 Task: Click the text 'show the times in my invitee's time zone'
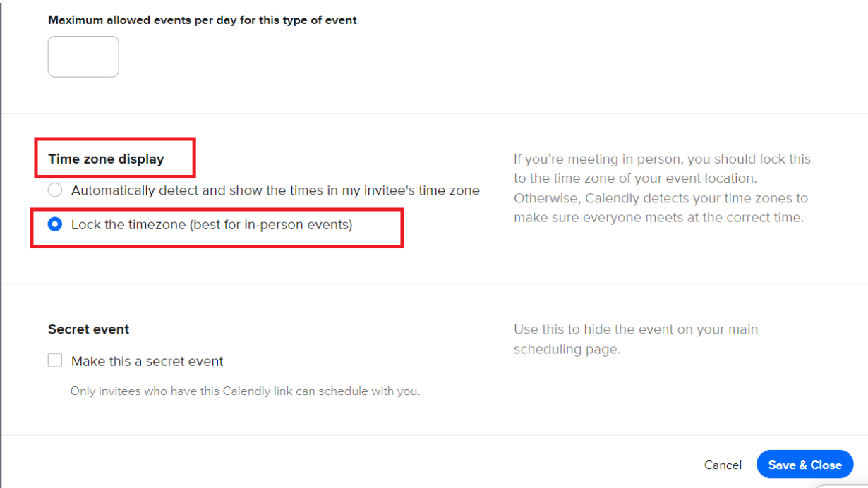tap(366, 190)
